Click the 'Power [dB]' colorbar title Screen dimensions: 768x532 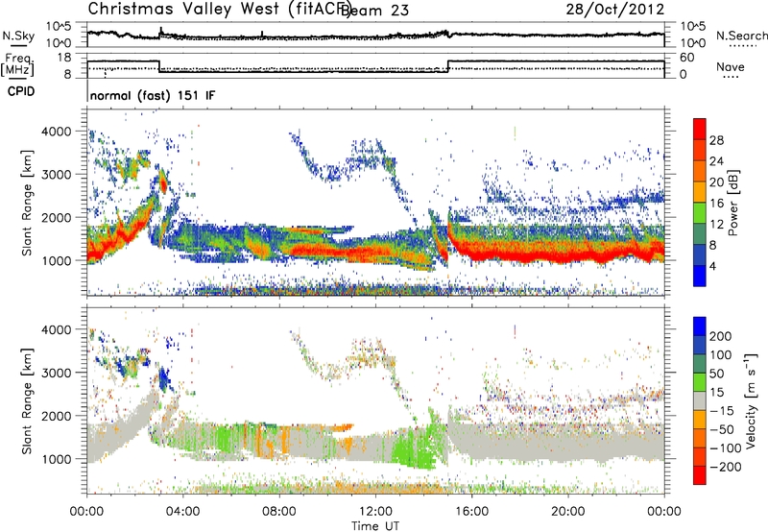tap(732, 203)
